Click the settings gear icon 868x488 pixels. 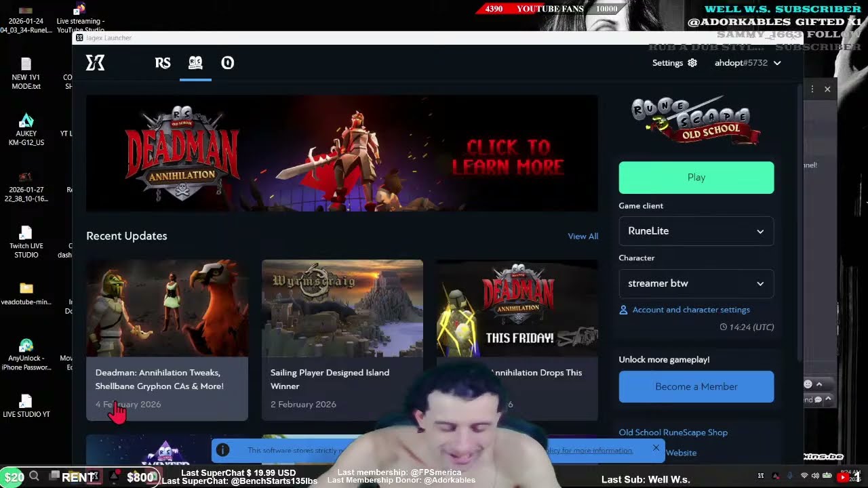point(692,63)
